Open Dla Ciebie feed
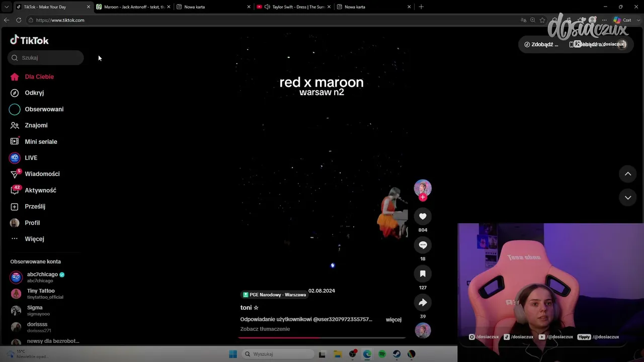 (x=39, y=76)
